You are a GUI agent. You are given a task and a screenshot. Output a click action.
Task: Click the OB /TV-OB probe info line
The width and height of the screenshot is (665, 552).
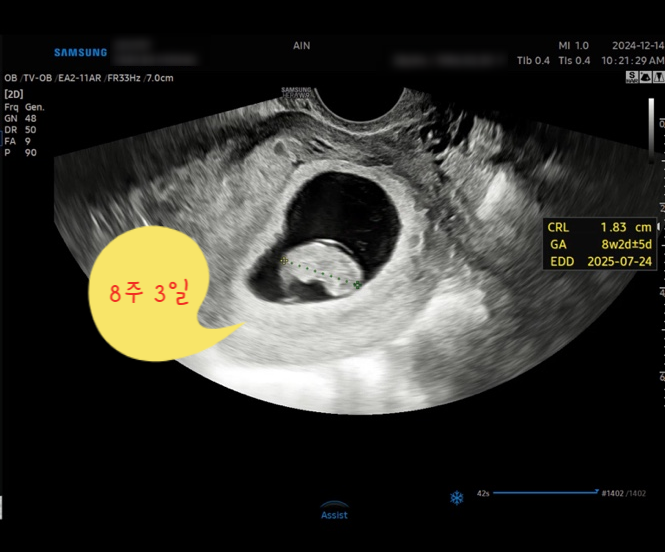pyautogui.click(x=89, y=78)
